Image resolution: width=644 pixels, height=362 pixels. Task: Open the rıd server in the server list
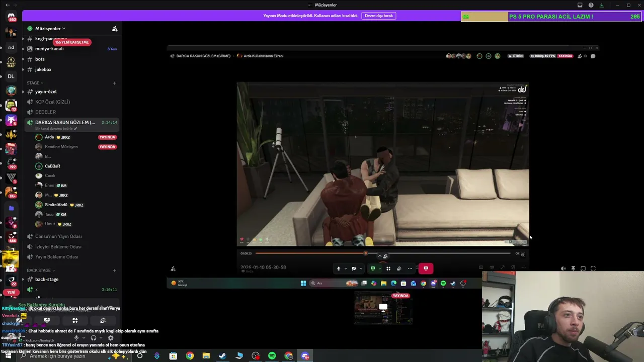[x=11, y=48]
